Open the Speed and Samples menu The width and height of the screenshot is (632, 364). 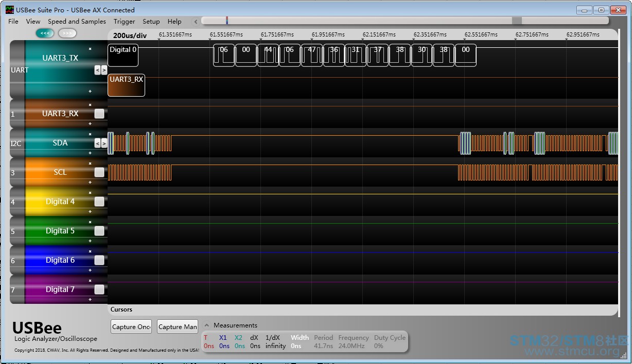77,22
